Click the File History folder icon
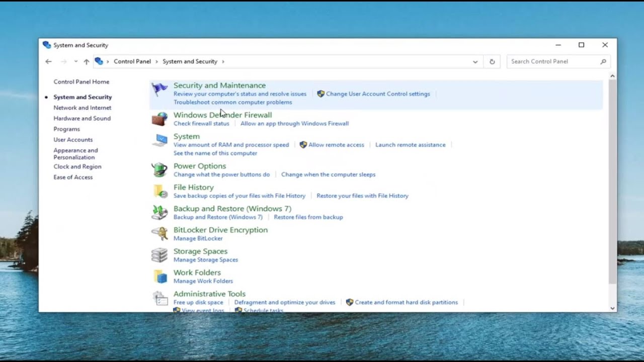The image size is (644, 362). [159, 191]
